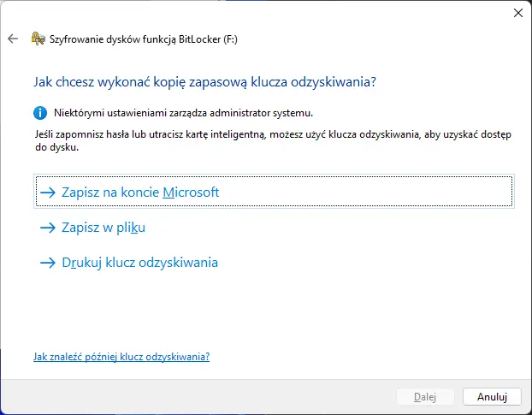Click the arrow icon beside Zapisz w pliku
This screenshot has width=532, height=415.
click(48, 228)
